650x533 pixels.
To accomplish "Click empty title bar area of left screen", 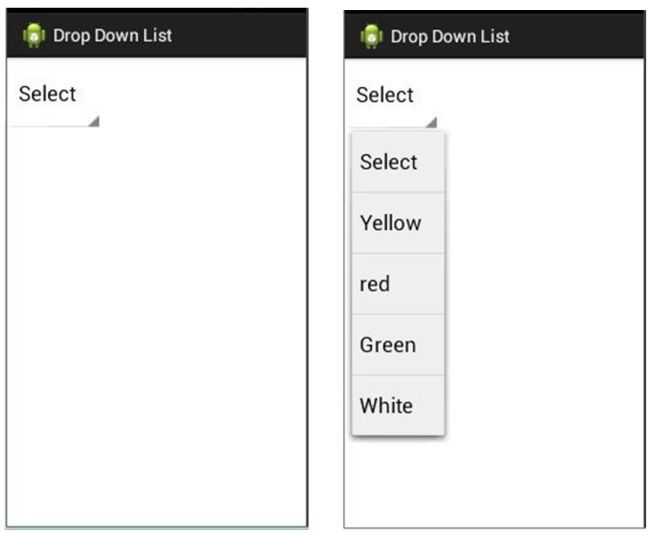I will click(x=240, y=36).
